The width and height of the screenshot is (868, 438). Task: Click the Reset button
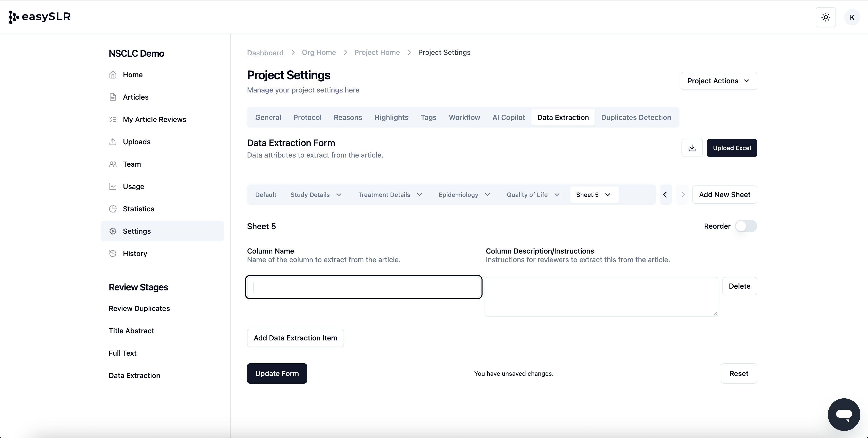[739, 373]
